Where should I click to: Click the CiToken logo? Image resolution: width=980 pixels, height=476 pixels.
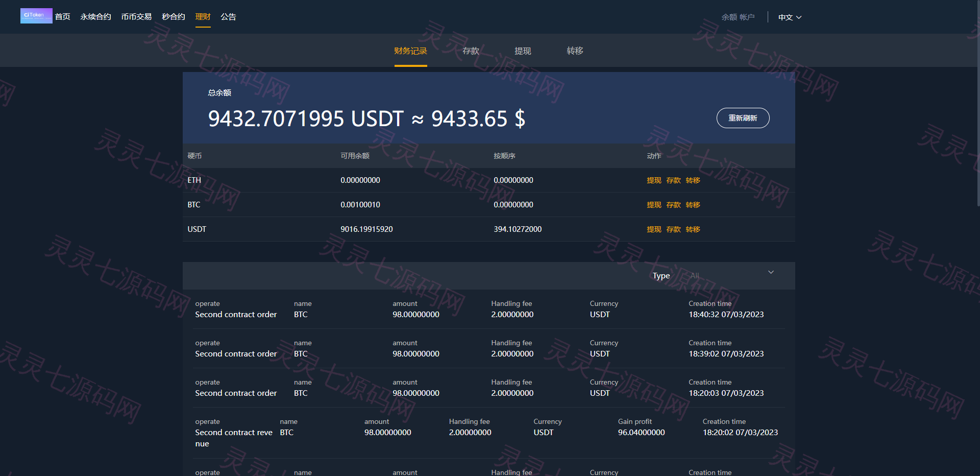[36, 16]
